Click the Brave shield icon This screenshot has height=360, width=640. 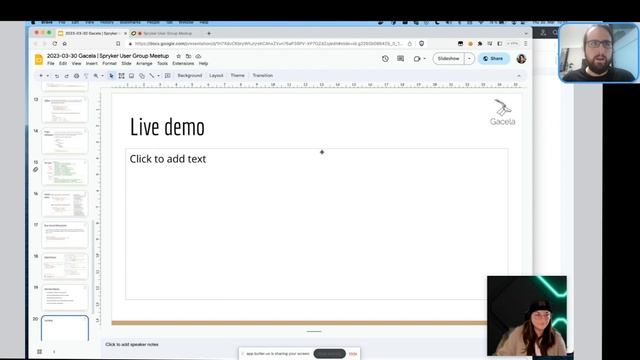(422, 44)
